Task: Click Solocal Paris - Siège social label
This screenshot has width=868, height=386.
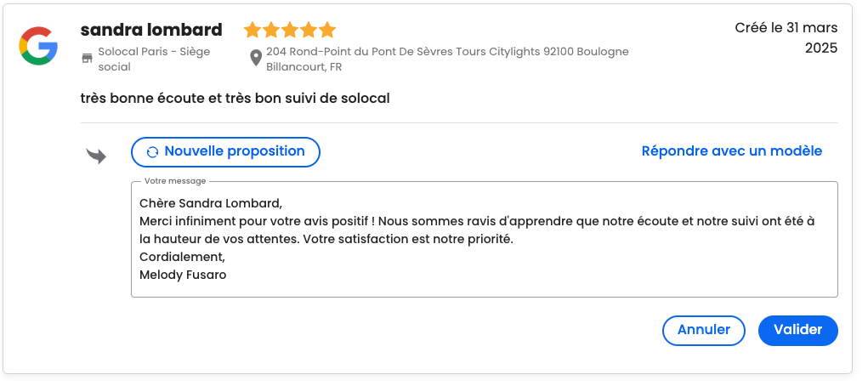Action: click(x=154, y=60)
